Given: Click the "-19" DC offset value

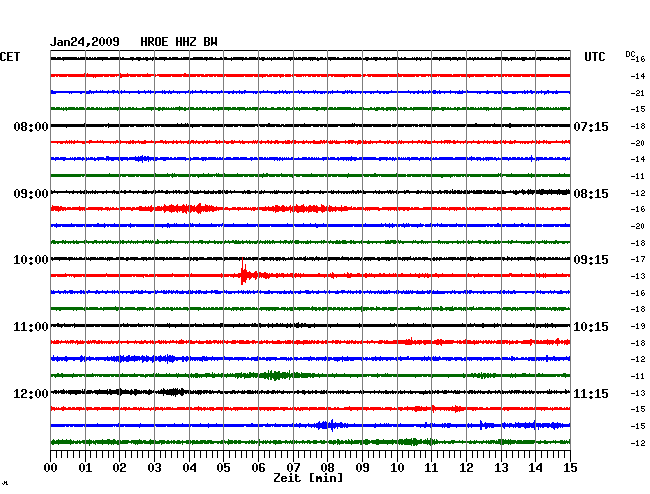Looking at the screenshot, I should tap(638, 327).
